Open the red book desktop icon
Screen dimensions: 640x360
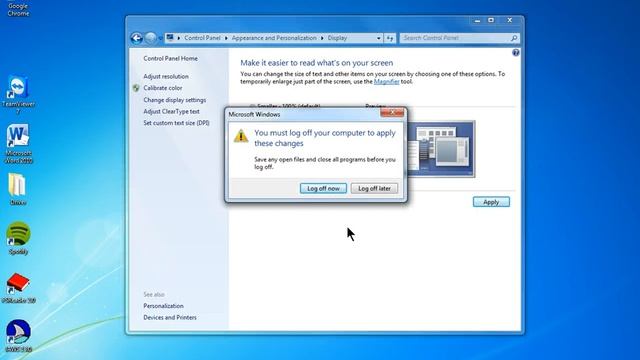[18, 288]
